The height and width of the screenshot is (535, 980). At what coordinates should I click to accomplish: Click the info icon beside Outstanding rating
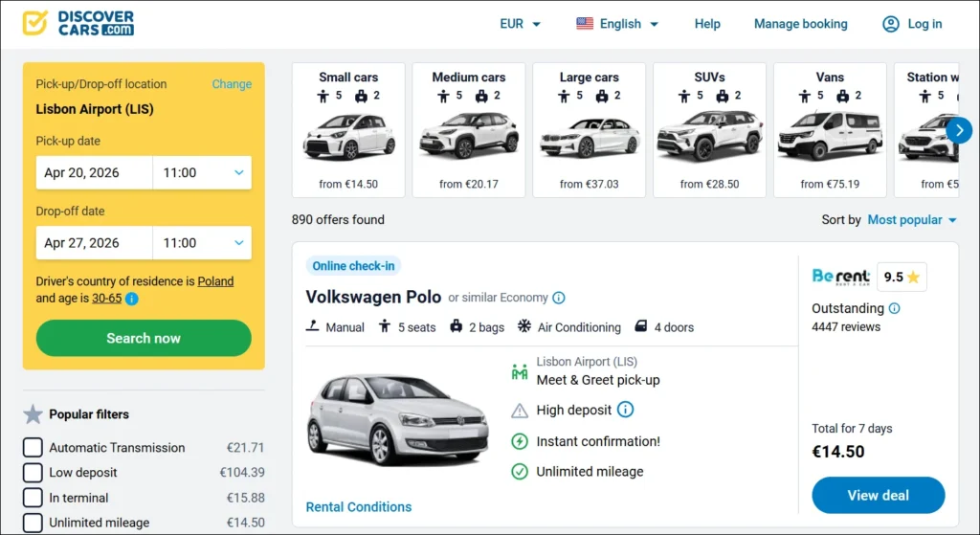895,308
